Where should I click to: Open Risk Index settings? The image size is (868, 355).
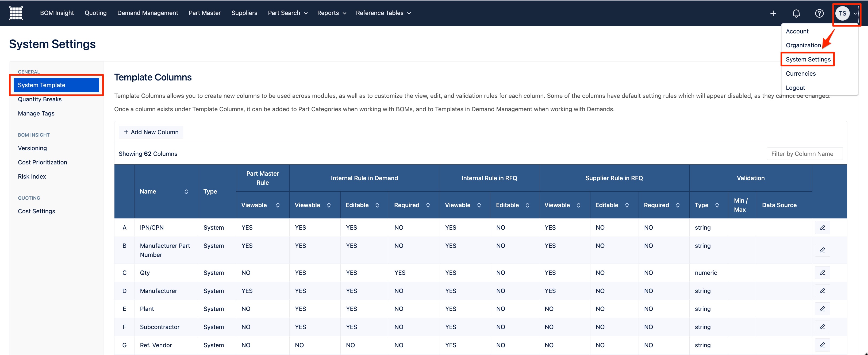click(32, 176)
